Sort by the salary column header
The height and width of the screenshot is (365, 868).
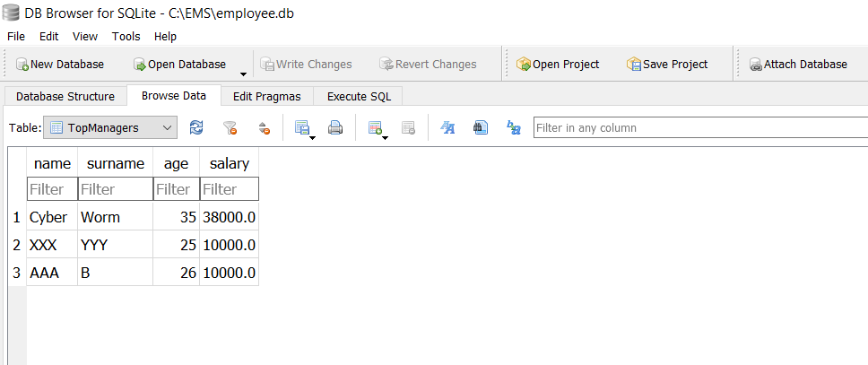(x=229, y=163)
